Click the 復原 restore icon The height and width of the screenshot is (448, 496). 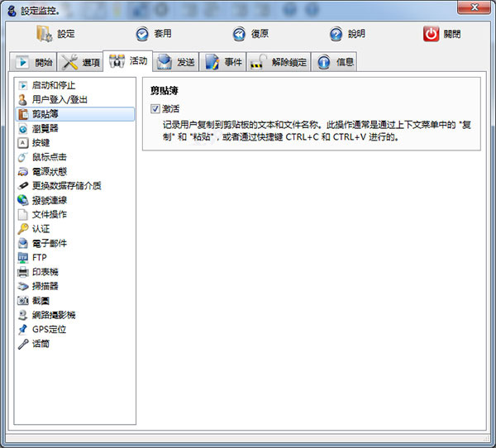pyautogui.click(x=239, y=34)
